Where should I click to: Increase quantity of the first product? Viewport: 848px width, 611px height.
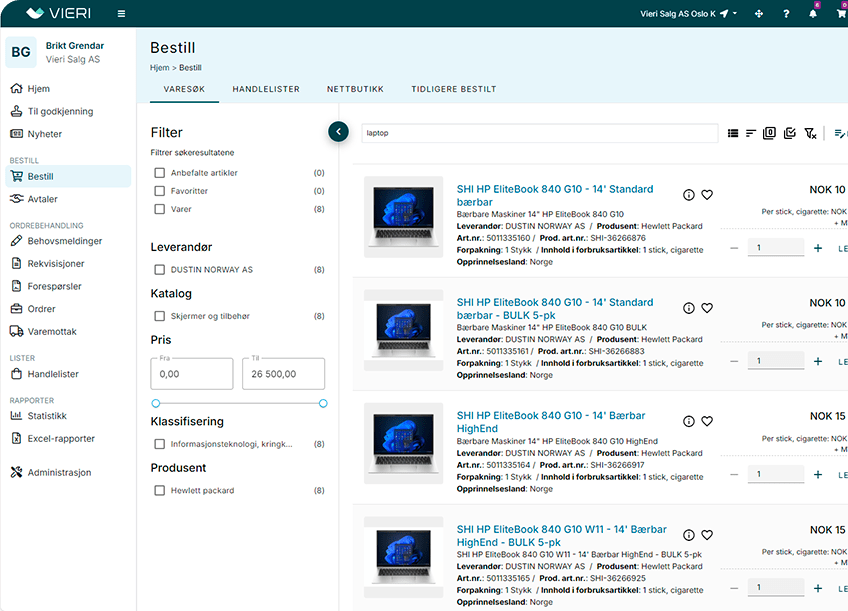pos(818,248)
